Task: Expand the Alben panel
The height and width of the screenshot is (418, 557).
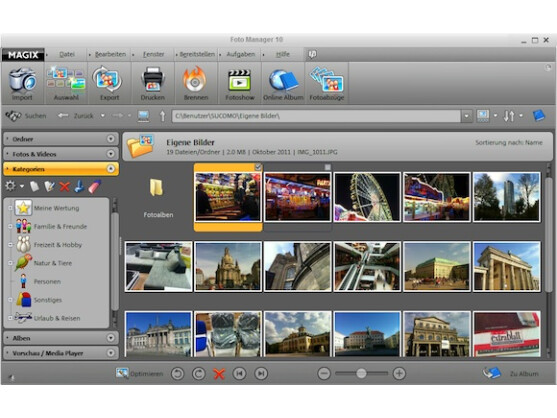Action: tap(111, 338)
